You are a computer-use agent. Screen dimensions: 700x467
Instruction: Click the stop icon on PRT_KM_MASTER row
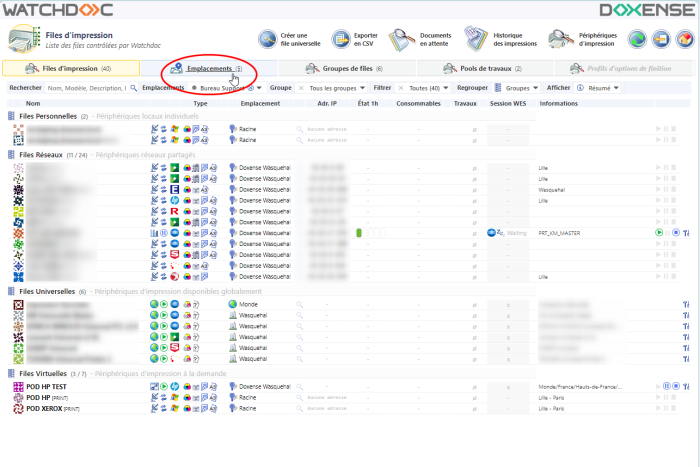click(676, 232)
